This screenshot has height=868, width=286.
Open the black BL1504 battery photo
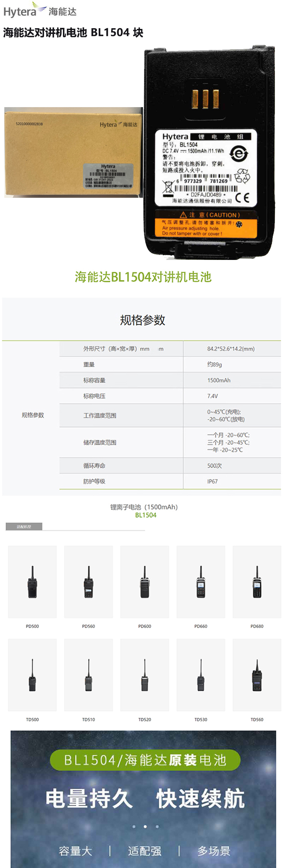point(209,152)
